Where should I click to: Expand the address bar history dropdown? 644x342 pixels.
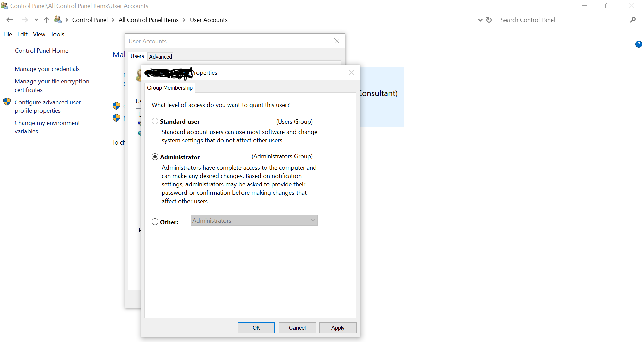tap(480, 20)
